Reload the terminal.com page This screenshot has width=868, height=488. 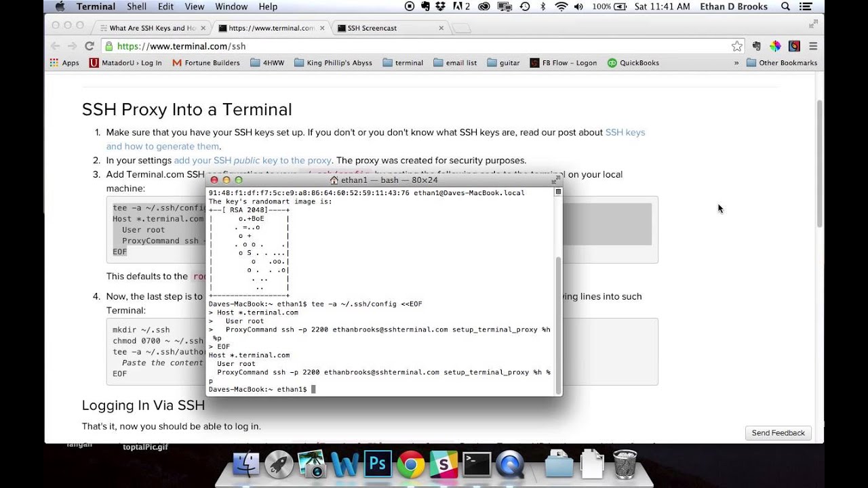[89, 46]
